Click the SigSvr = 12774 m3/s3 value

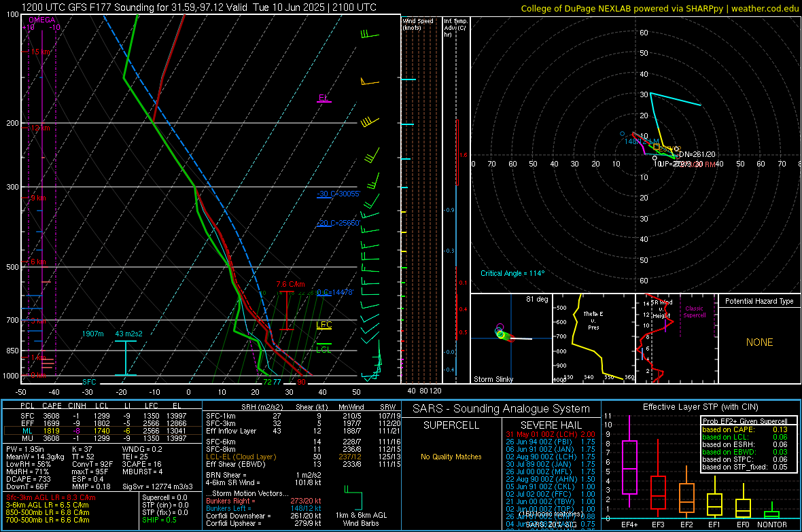pyautogui.click(x=158, y=486)
